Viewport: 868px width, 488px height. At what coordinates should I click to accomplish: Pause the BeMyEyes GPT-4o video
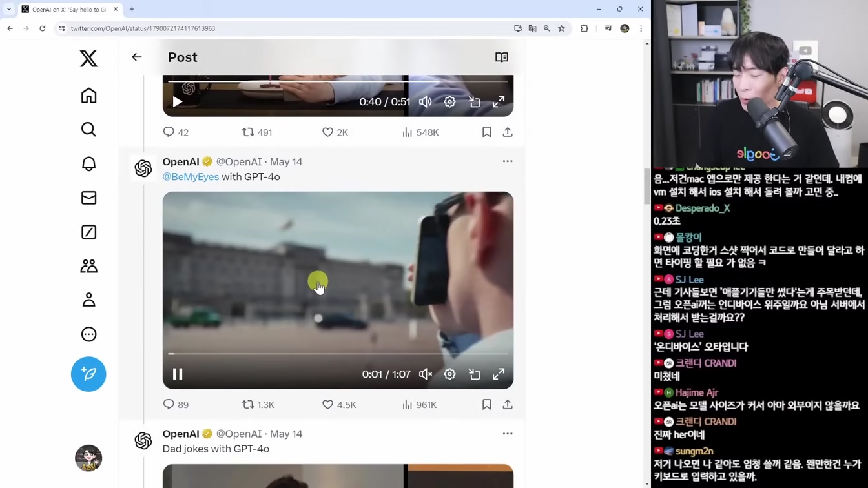(177, 374)
